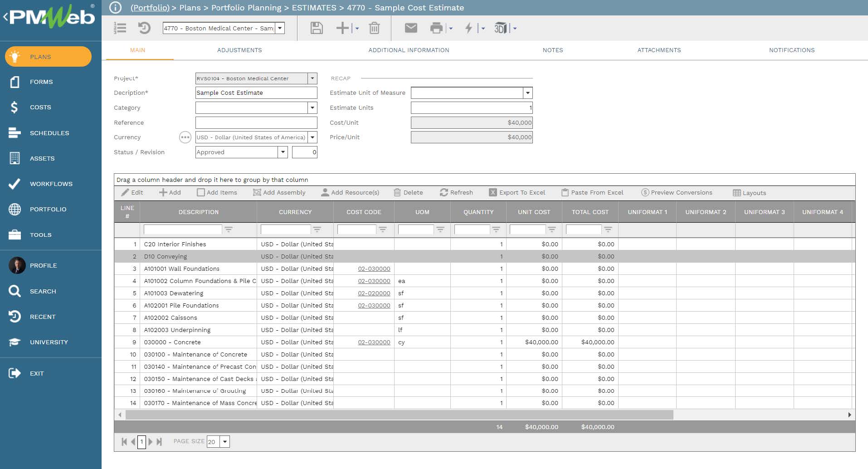Click the plus icon to add a new record
The height and width of the screenshot is (469, 868).
pyautogui.click(x=342, y=28)
